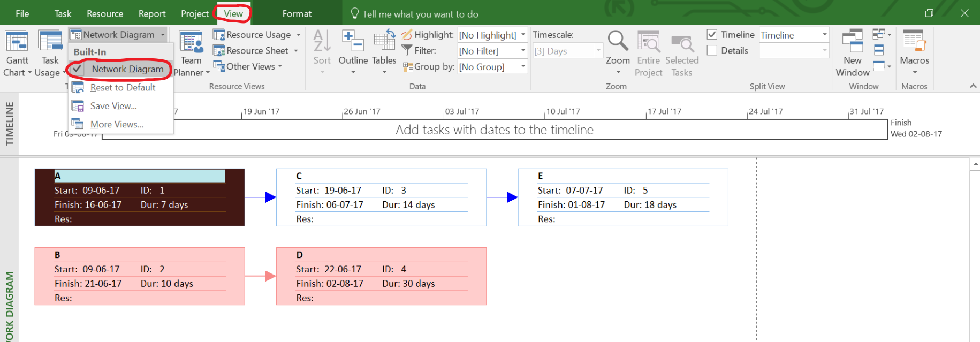Viewport: 980px width, 342px height.
Task: Open the Filter combo box
Action: [x=492, y=51]
